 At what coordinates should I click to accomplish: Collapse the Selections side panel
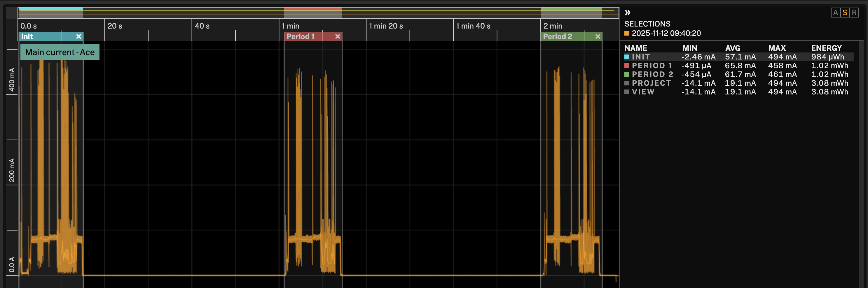point(627,13)
